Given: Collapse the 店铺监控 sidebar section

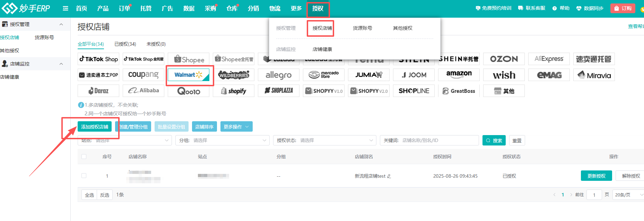Looking at the screenshot, I should click(61, 64).
